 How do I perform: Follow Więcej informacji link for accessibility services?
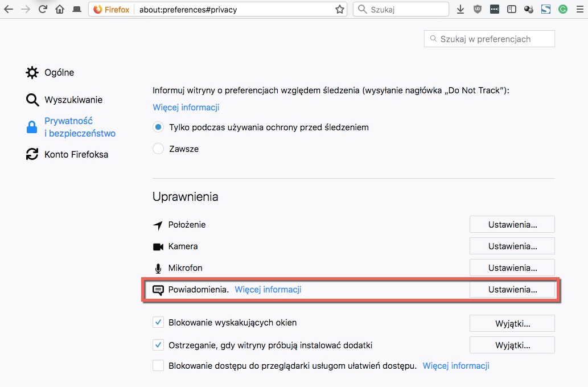coord(456,365)
